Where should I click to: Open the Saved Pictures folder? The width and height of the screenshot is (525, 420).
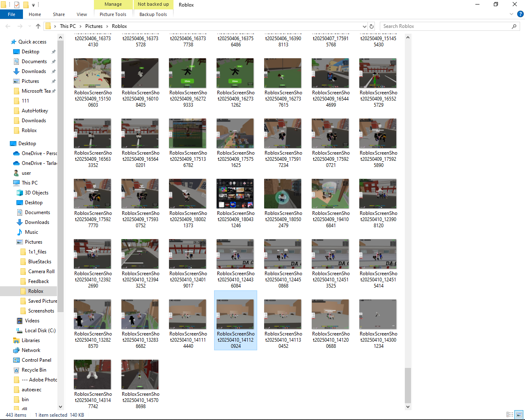tap(43, 301)
